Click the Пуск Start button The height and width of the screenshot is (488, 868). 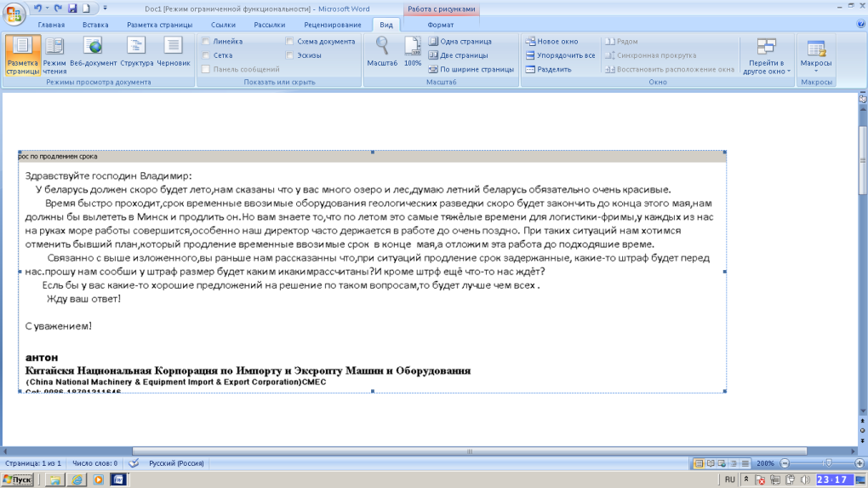pyautogui.click(x=18, y=479)
